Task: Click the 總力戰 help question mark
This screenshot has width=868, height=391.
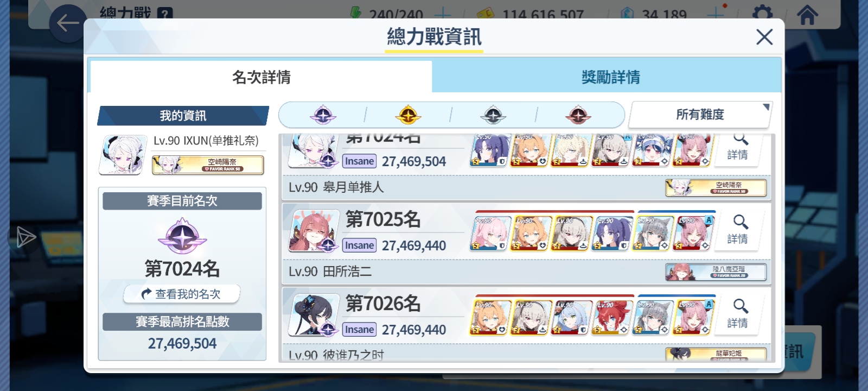Action: point(165,14)
